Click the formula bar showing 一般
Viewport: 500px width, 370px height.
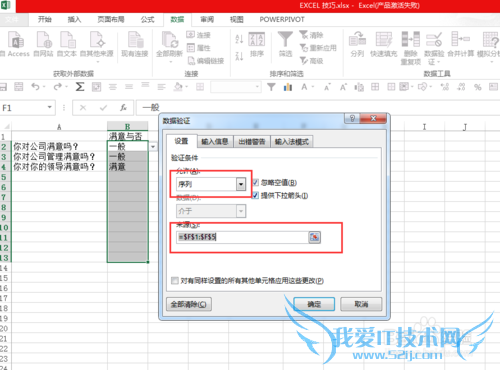317,108
